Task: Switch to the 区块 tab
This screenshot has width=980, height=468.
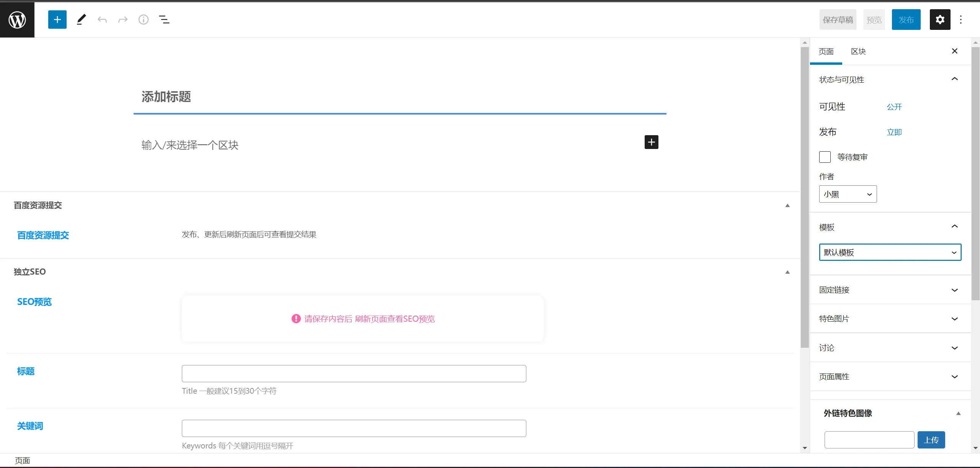Action: 858,51
